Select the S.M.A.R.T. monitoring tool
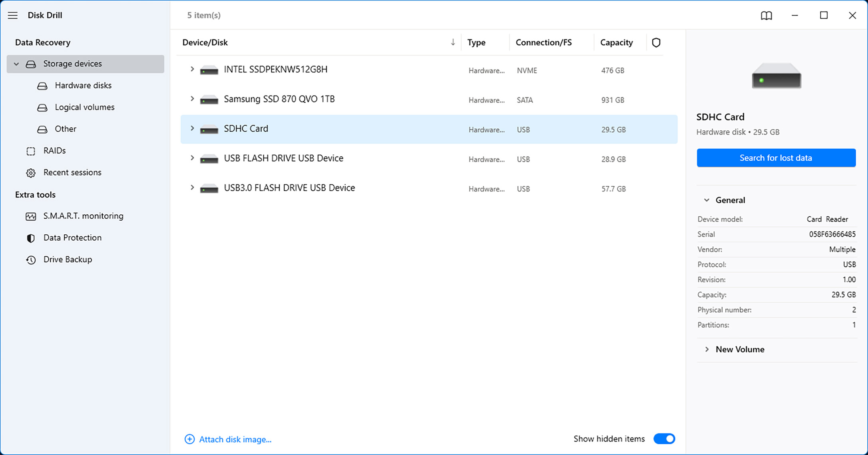The height and width of the screenshot is (455, 868). 83,216
